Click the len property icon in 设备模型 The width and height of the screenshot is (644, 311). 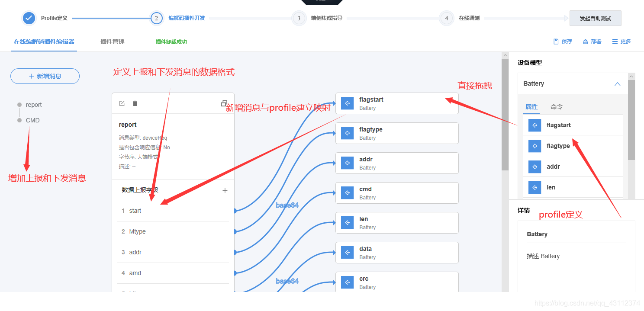535,188
